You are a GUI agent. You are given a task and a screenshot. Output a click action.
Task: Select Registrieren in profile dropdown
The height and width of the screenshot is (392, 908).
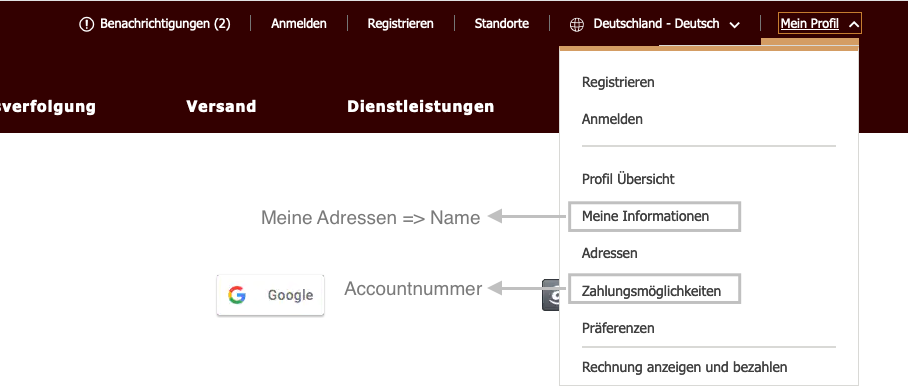[x=618, y=82]
